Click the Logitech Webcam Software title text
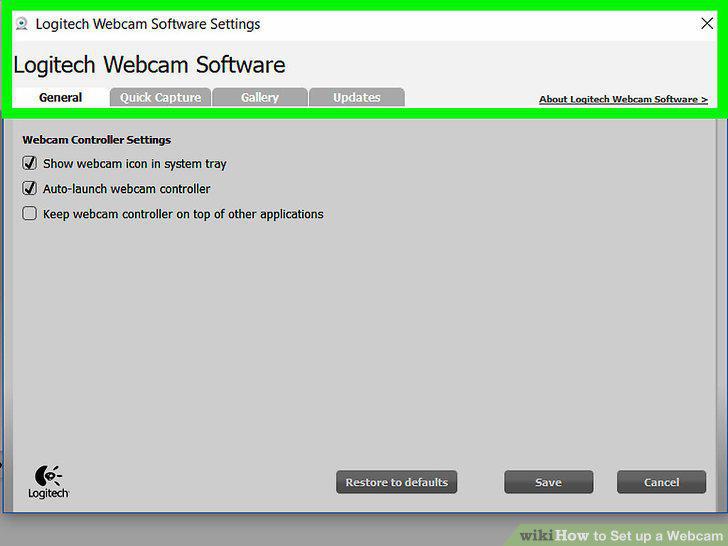 coord(149,65)
